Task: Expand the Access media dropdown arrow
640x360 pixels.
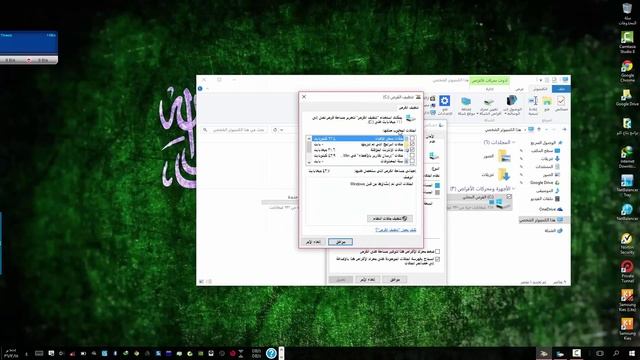Action: coord(506,114)
